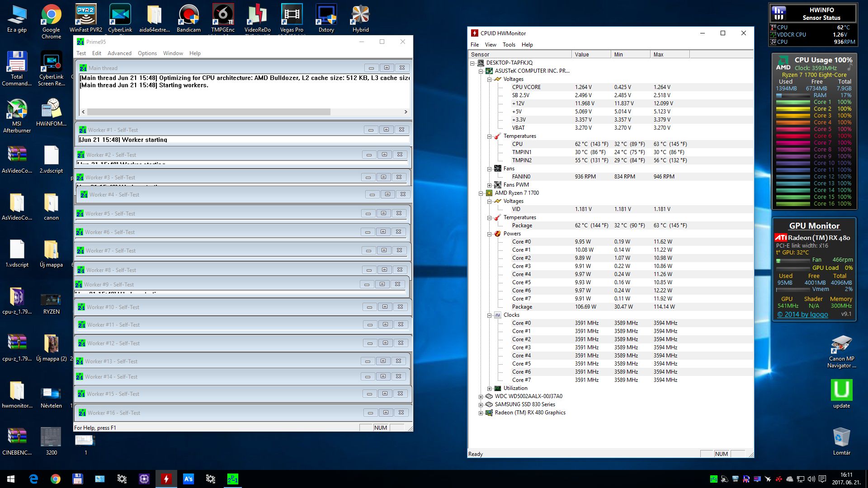
Task: Open Dxtory desktop icon
Action: pyautogui.click(x=326, y=19)
